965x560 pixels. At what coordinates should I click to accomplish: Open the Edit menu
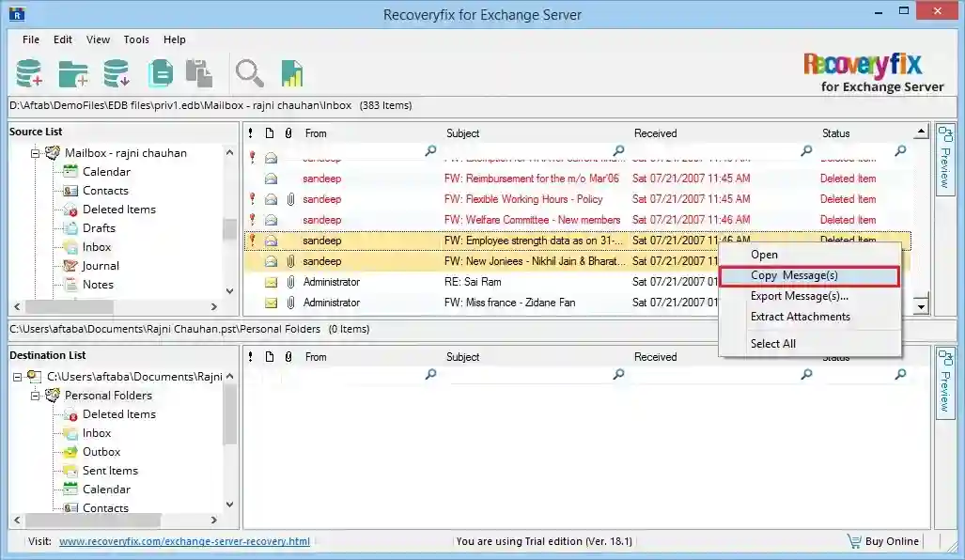coord(62,39)
